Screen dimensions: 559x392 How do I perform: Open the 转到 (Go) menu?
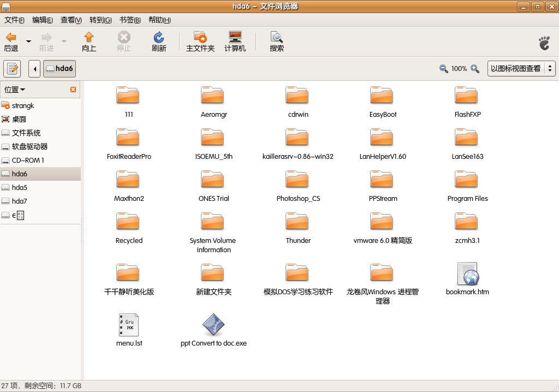(x=100, y=20)
